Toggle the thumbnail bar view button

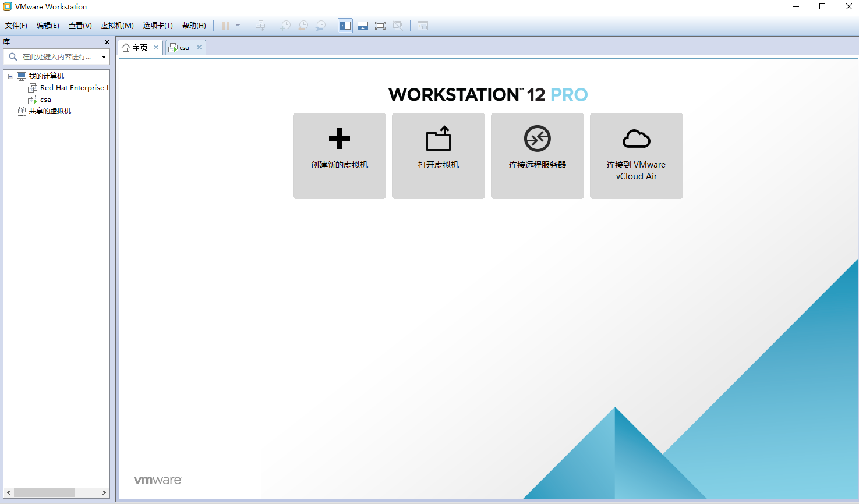pyautogui.click(x=363, y=26)
